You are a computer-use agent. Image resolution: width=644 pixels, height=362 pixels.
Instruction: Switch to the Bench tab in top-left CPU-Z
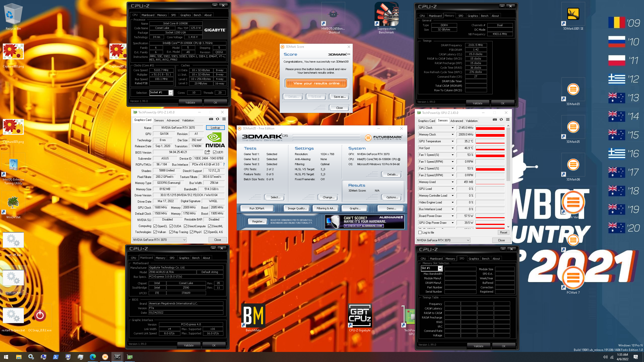point(197,15)
